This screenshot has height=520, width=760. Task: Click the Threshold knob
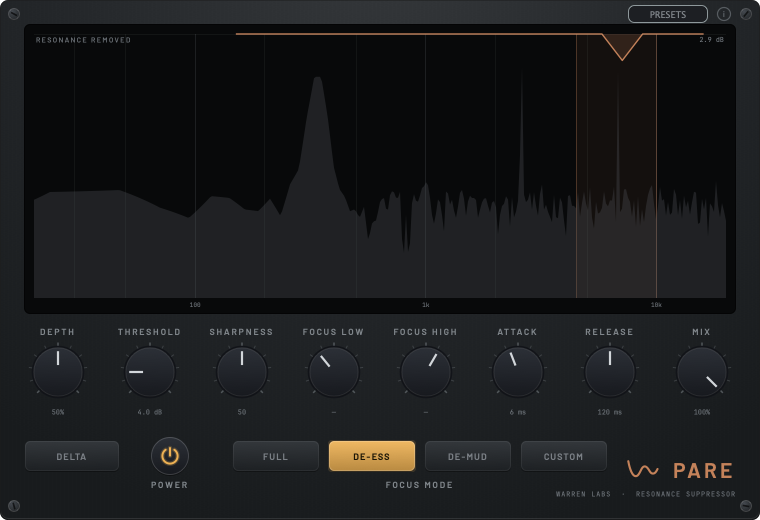click(x=150, y=372)
